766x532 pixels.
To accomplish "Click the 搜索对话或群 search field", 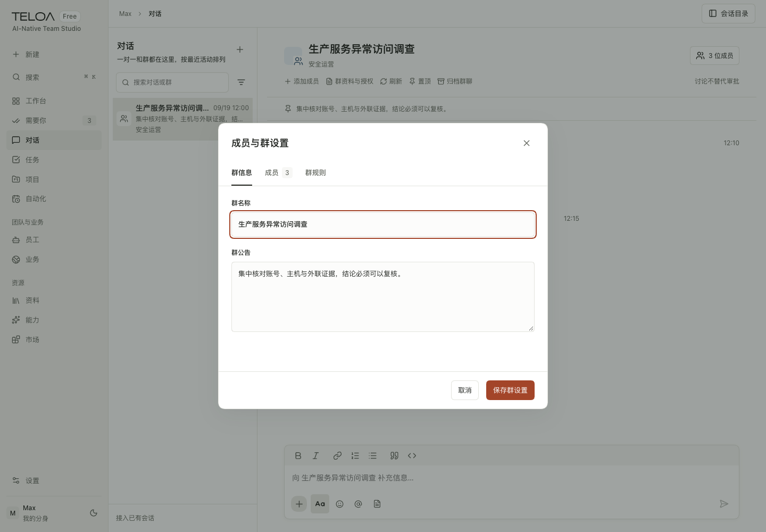I will [x=172, y=82].
